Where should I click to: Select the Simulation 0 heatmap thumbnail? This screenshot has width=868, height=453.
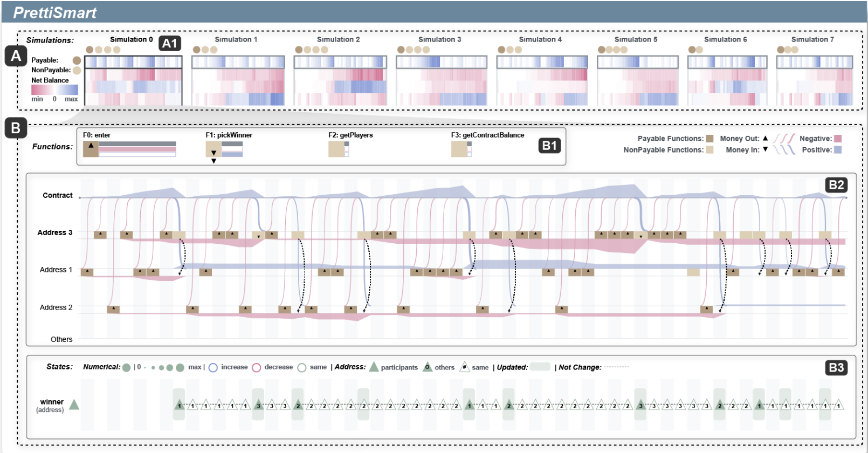[133, 80]
